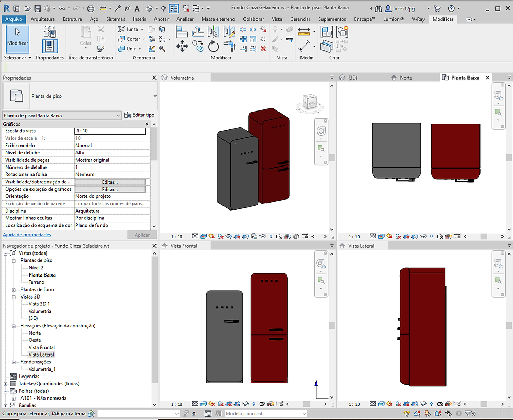
Task: Click Create Assembly icon in Criar panel
Action: point(342,32)
